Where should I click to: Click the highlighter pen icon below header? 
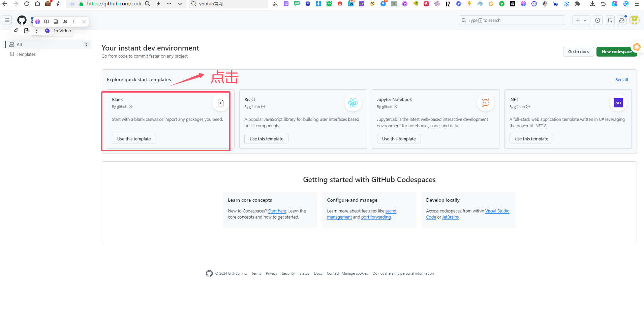coord(16,31)
